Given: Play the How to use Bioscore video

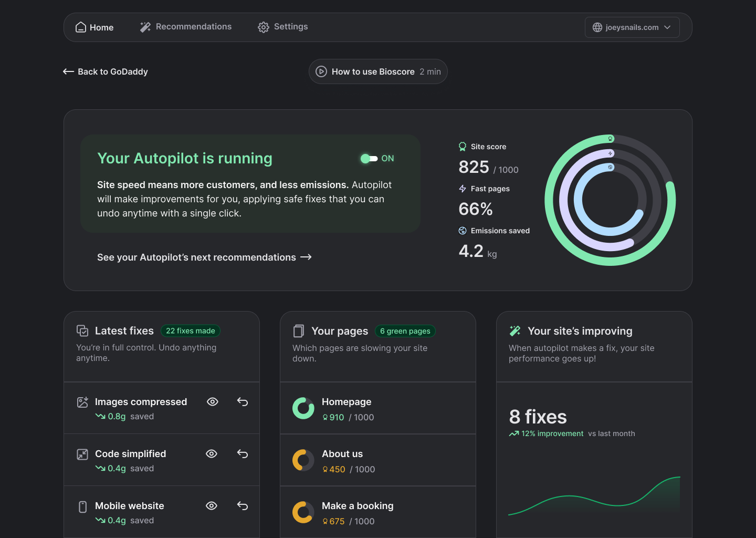Looking at the screenshot, I should click(378, 71).
